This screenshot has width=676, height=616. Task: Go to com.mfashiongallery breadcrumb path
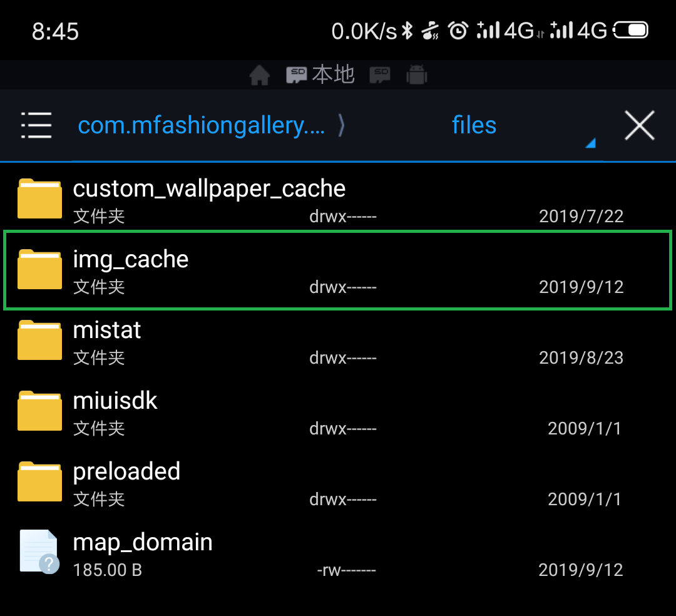coord(201,126)
